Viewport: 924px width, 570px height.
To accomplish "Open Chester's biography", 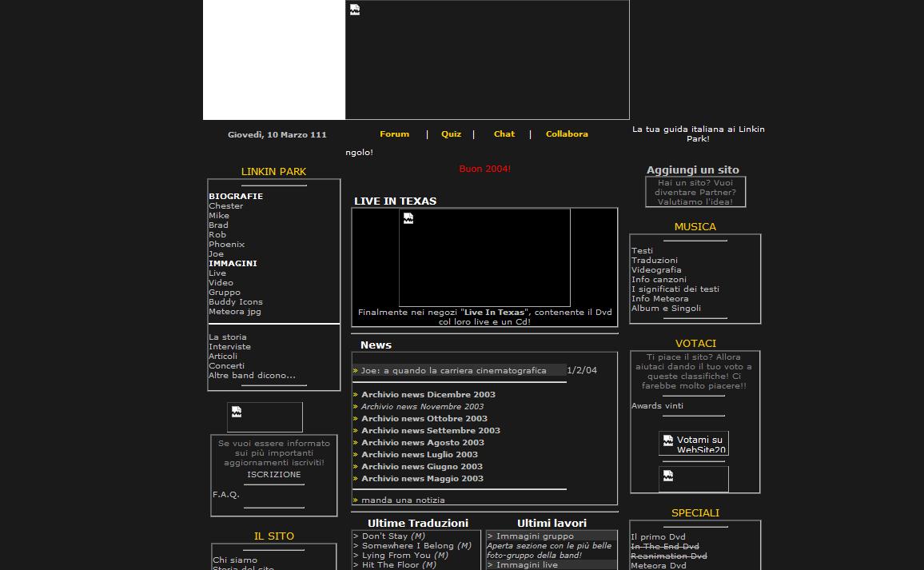I will click(x=226, y=206).
